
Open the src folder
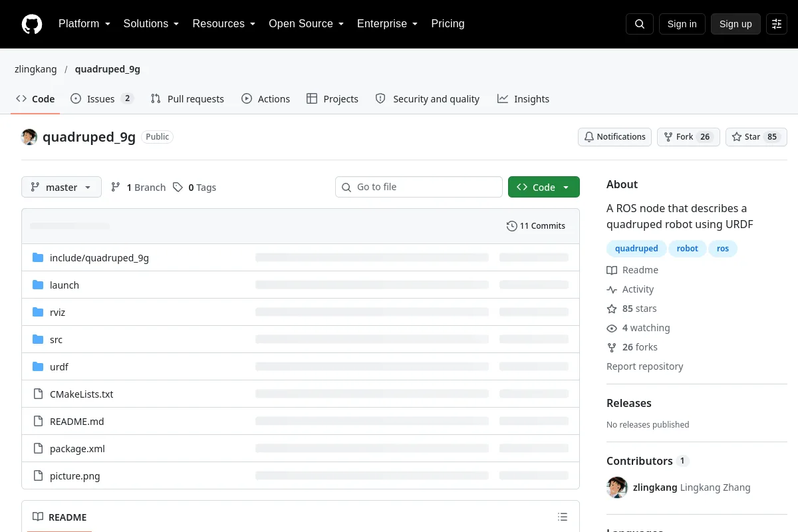[x=56, y=340]
